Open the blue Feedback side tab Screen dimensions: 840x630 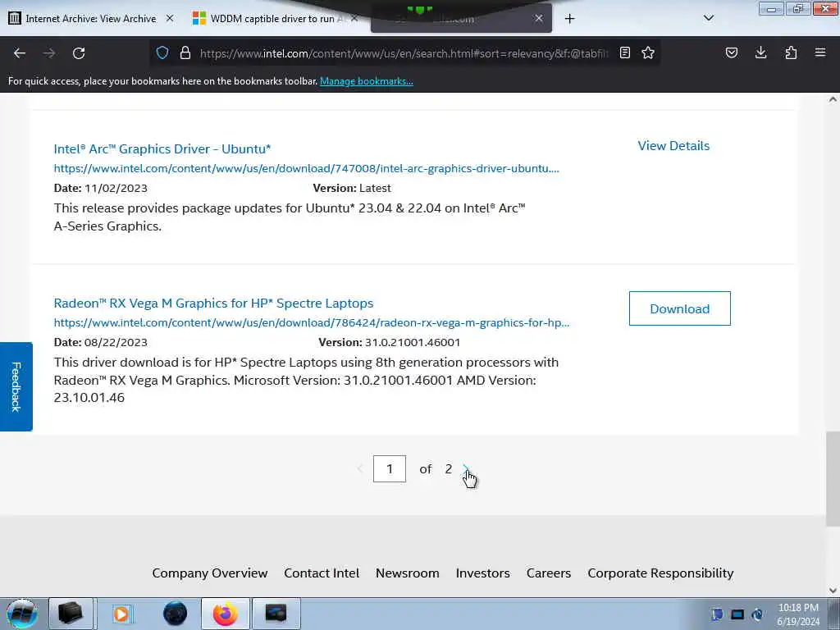tap(16, 387)
